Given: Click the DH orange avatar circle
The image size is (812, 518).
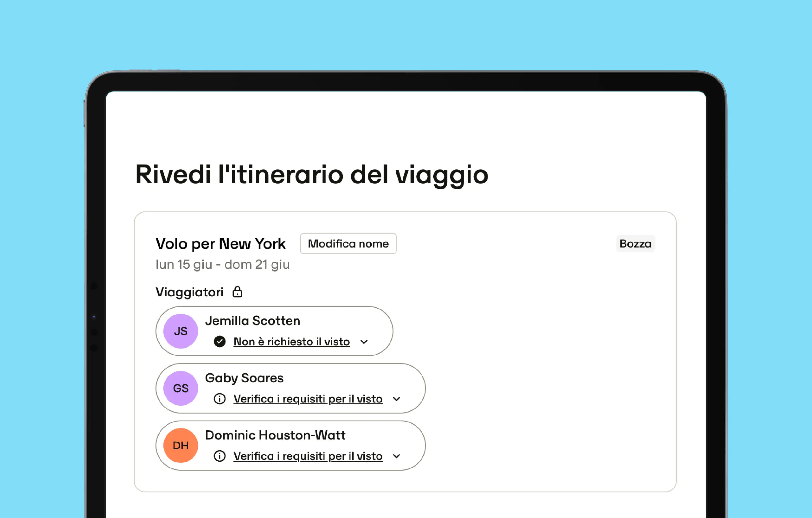Looking at the screenshot, I should [181, 445].
